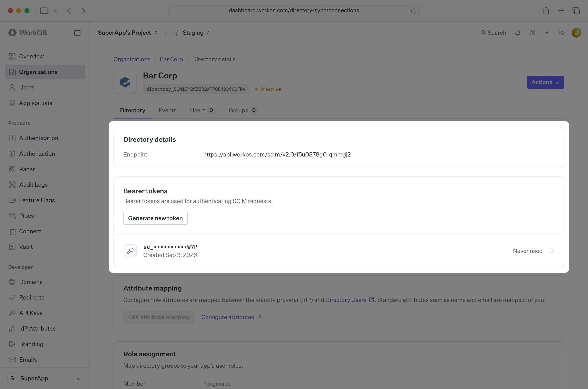
Task: Follow the Bar Corp breadcrumb link
Action: [x=171, y=59]
